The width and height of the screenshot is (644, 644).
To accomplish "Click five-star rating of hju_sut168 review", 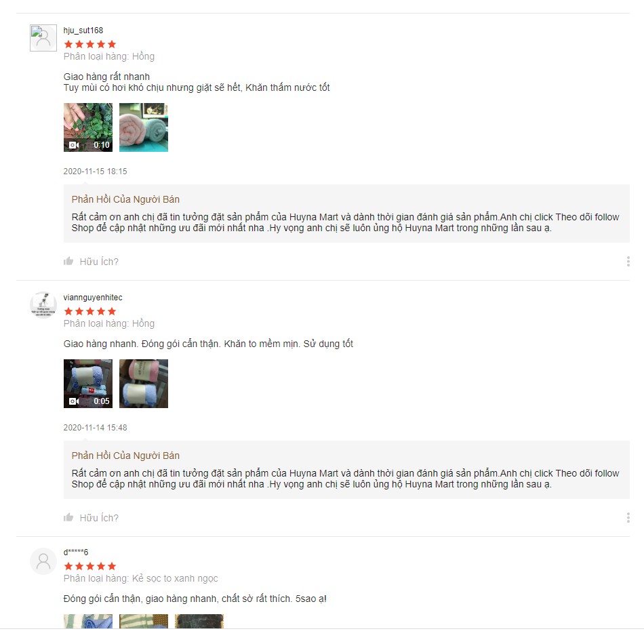I will [x=90, y=44].
